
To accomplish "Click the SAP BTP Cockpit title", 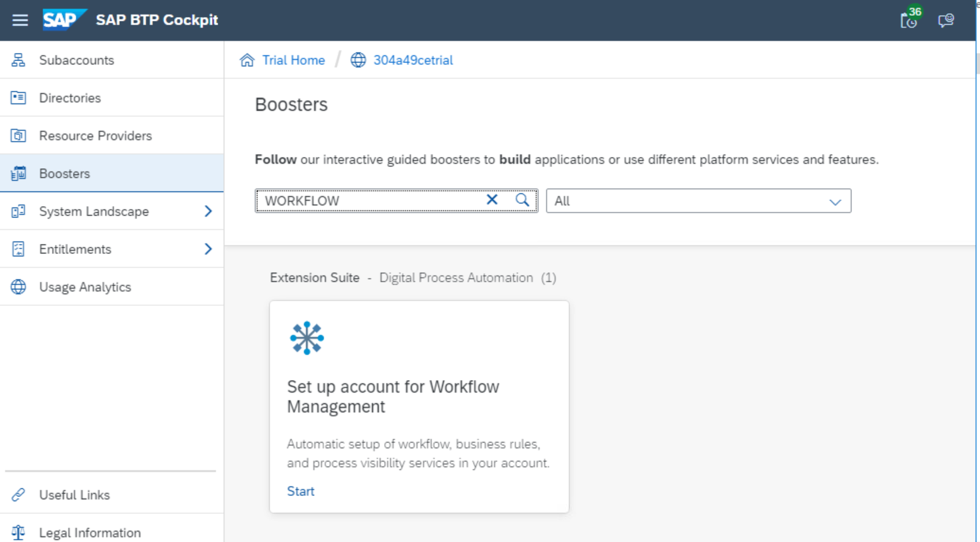I will point(157,20).
